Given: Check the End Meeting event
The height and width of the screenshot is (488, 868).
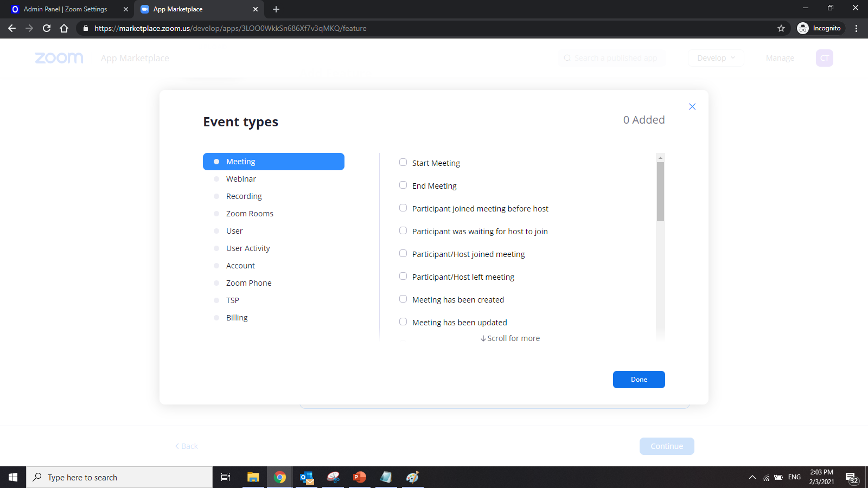Looking at the screenshot, I should (x=403, y=184).
